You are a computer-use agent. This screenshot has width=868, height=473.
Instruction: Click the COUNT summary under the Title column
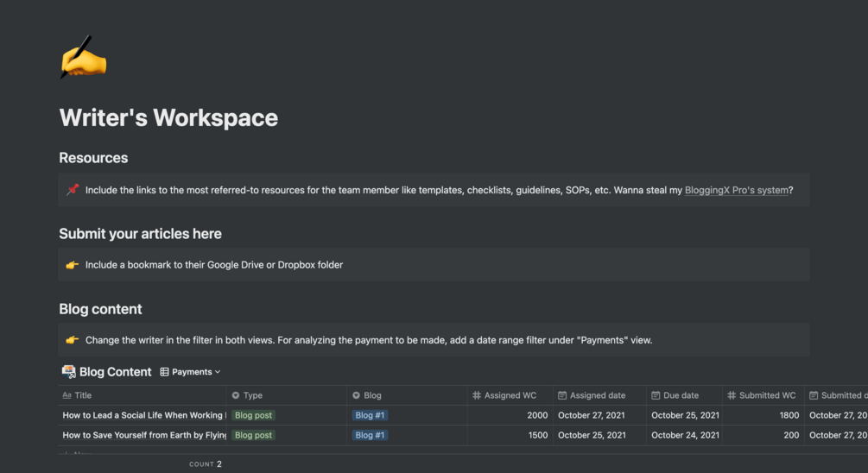pyautogui.click(x=206, y=464)
